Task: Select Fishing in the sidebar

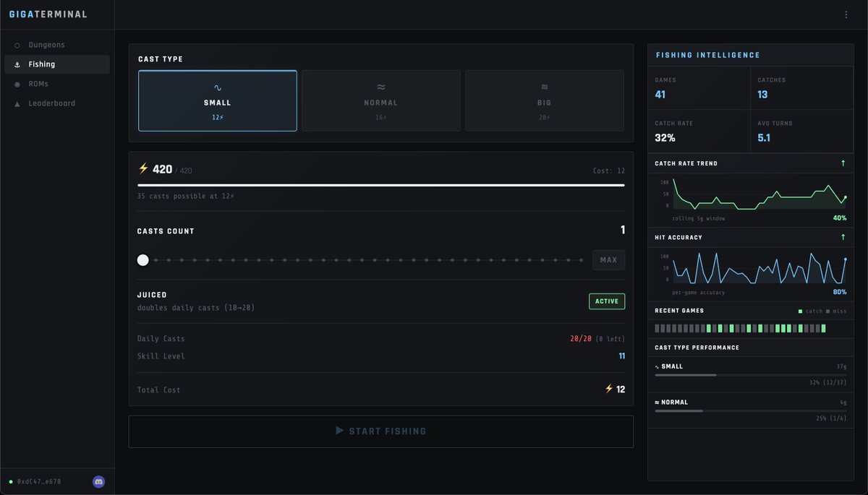Action: [x=57, y=64]
